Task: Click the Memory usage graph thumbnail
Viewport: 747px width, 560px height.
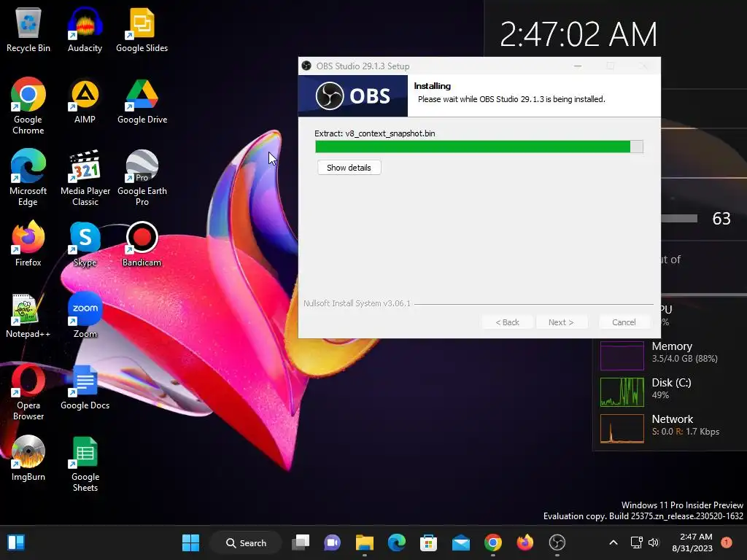Action: coord(622,355)
